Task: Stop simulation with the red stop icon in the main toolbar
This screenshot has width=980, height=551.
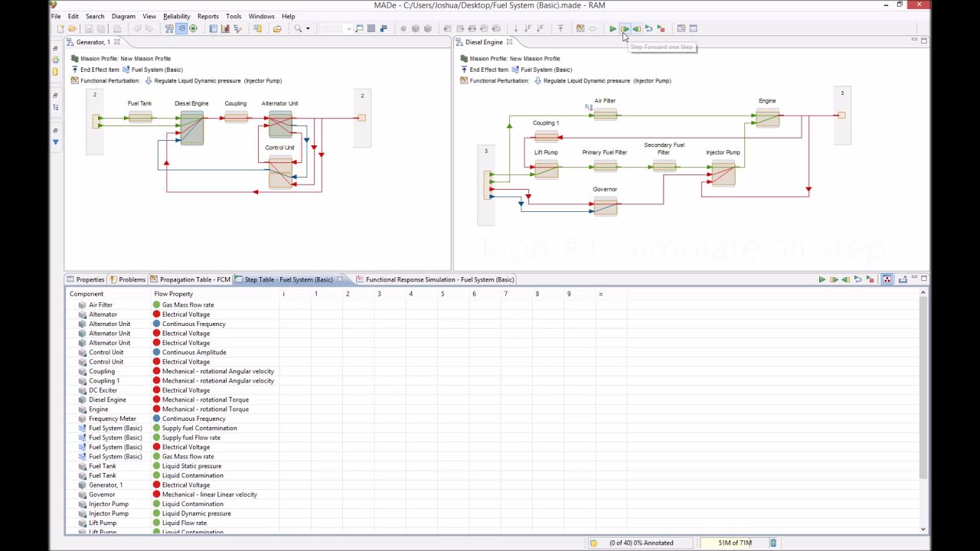Action: pos(661,28)
